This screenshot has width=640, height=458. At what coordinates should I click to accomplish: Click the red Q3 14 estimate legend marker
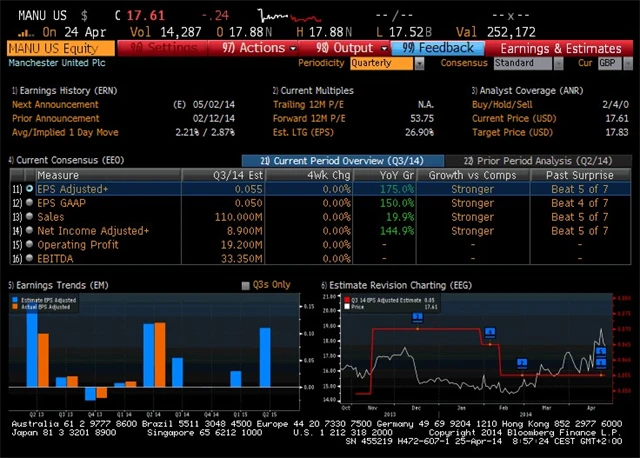point(346,299)
